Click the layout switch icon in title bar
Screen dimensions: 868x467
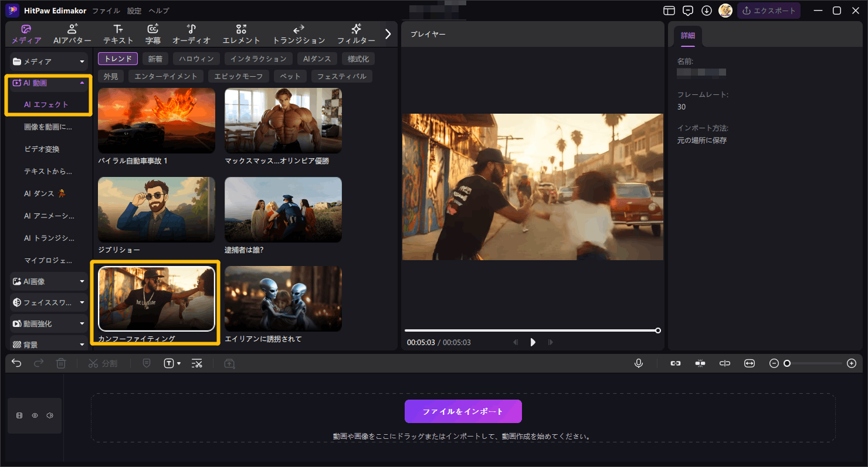[669, 11]
